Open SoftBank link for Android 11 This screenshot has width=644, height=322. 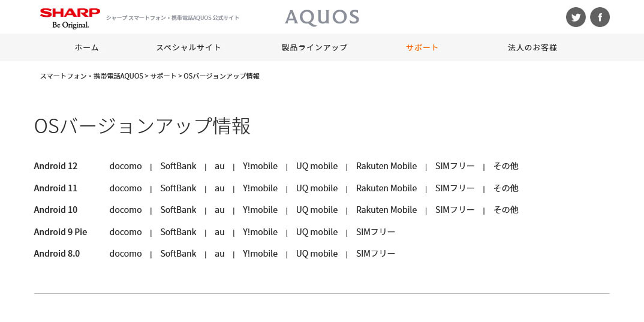[x=178, y=188]
